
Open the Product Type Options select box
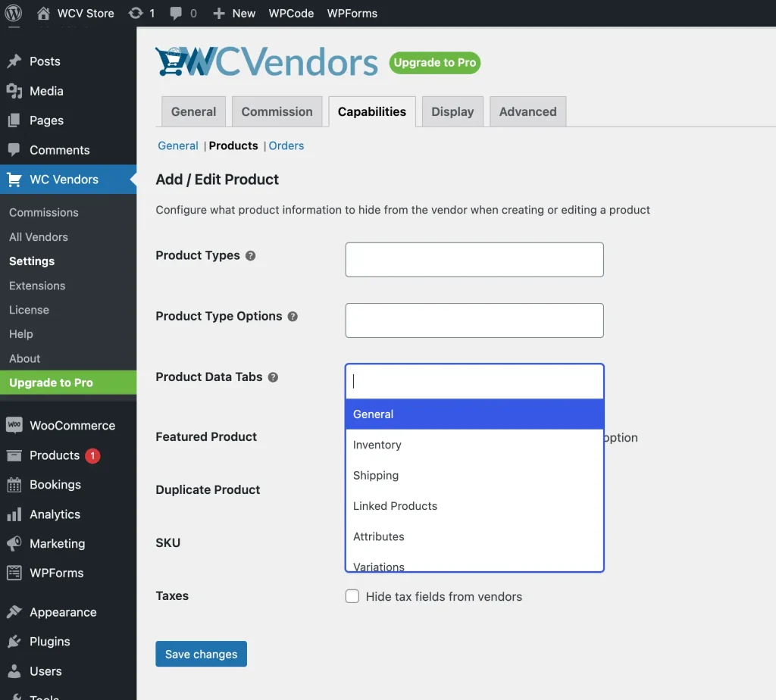[x=474, y=320]
